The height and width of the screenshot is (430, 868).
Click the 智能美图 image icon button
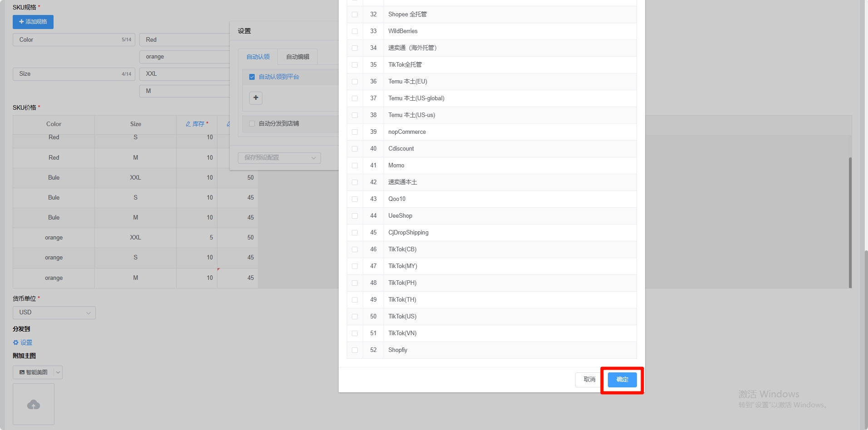pos(34,372)
